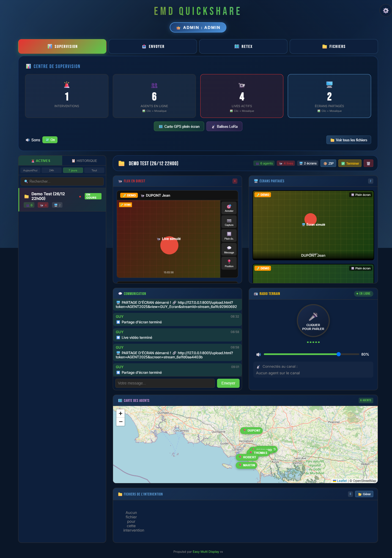Click the 2 écrans badge in header

[308, 163]
